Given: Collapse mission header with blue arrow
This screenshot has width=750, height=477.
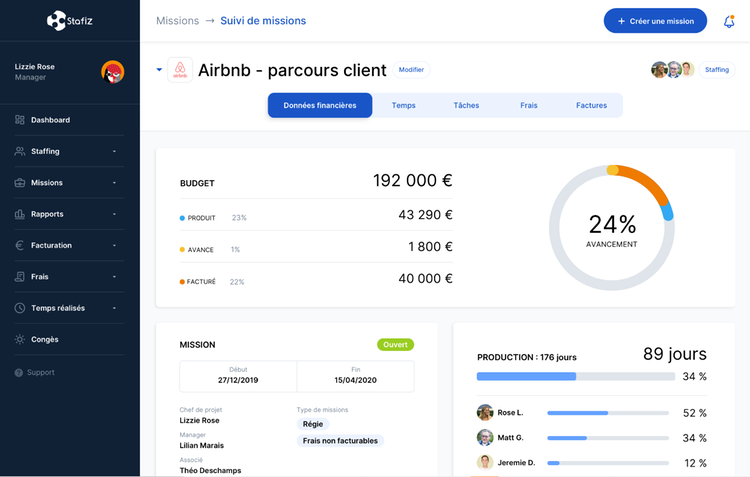Looking at the screenshot, I should tap(159, 70).
